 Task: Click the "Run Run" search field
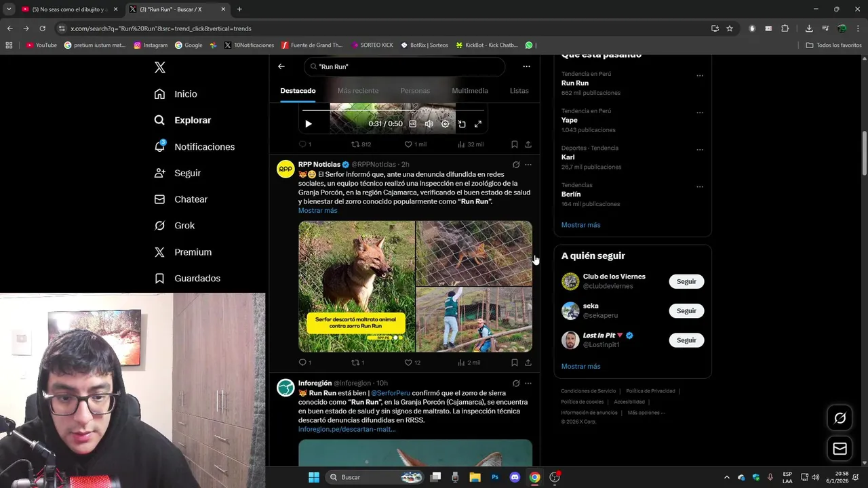tap(405, 66)
